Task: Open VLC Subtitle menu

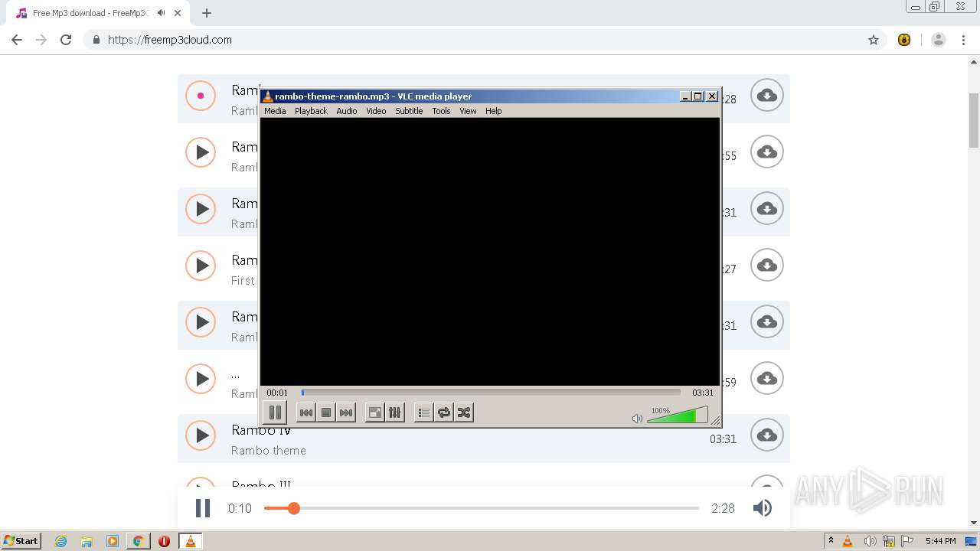Action: tap(409, 111)
